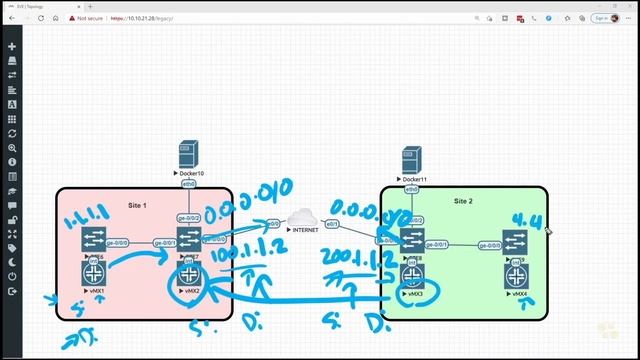Go to browser home button
This screenshot has height=360, width=640.
pyautogui.click(x=56, y=18)
